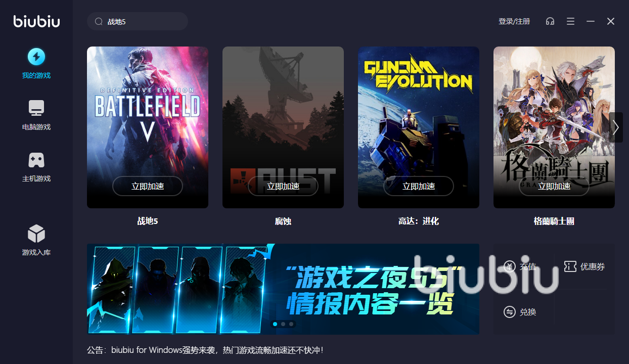Expand game list with right chevron arrow
This screenshot has width=629, height=364.
(616, 127)
